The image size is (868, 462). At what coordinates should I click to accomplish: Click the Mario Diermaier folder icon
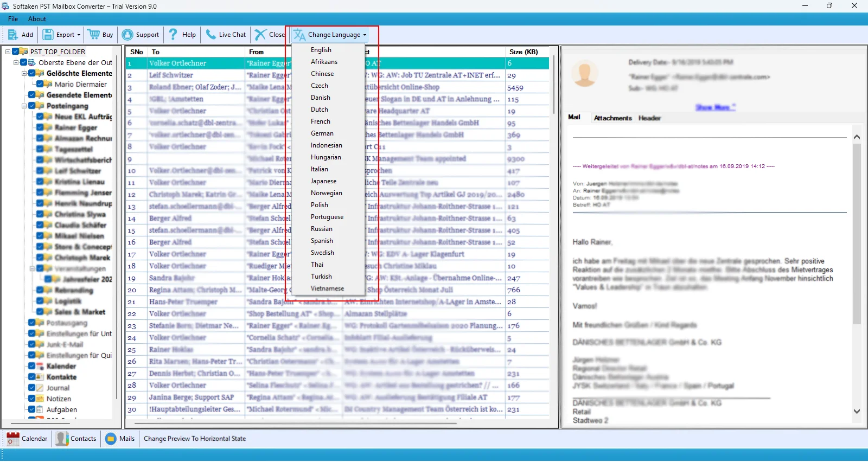click(x=48, y=84)
